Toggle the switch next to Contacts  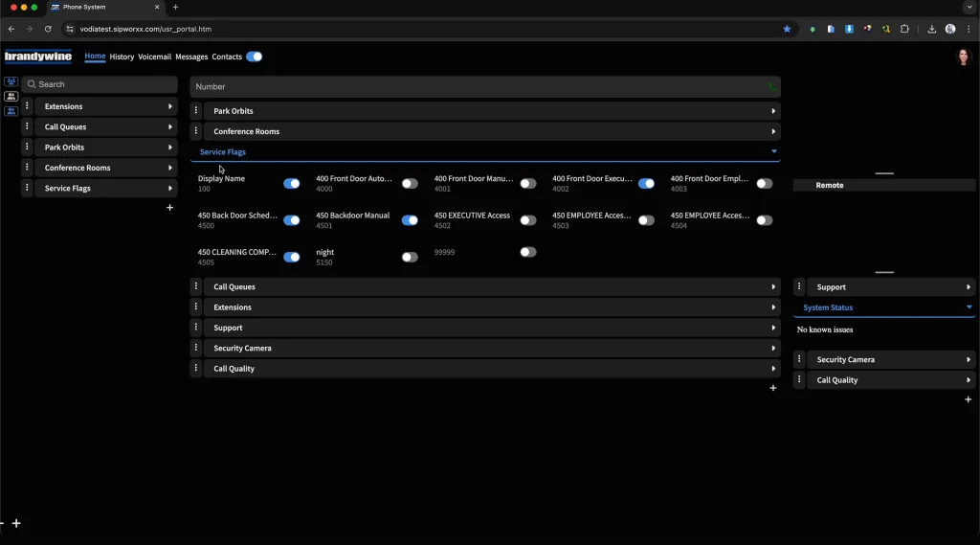254,57
